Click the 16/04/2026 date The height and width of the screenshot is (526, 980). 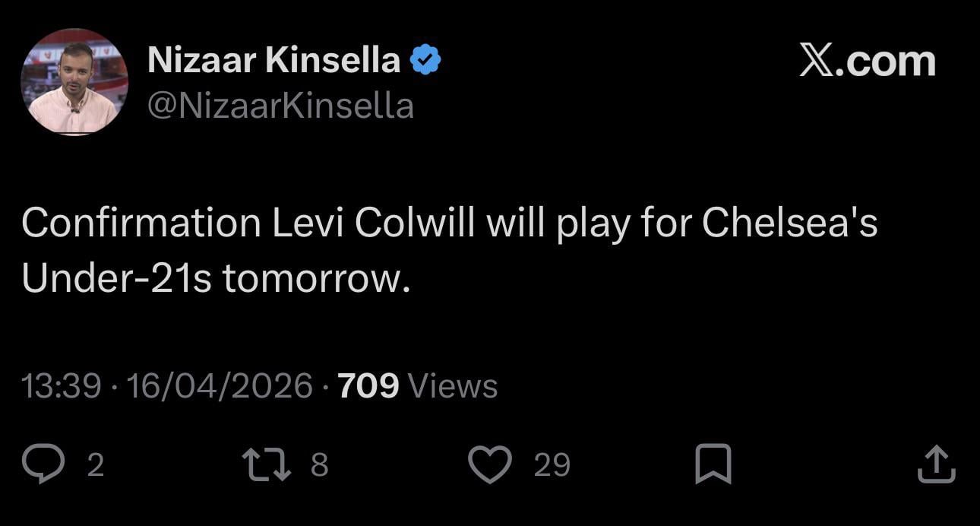(220, 386)
